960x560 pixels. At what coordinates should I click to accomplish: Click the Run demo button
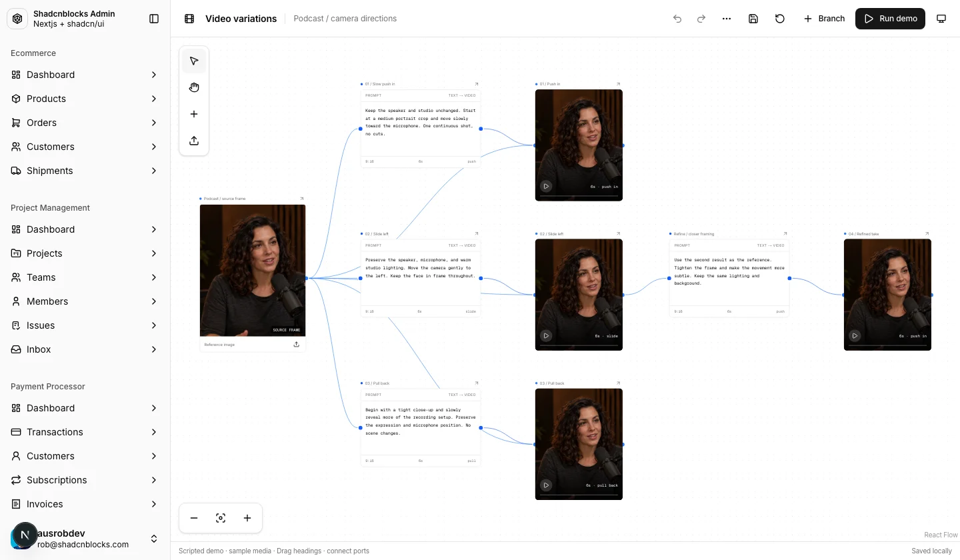point(890,19)
